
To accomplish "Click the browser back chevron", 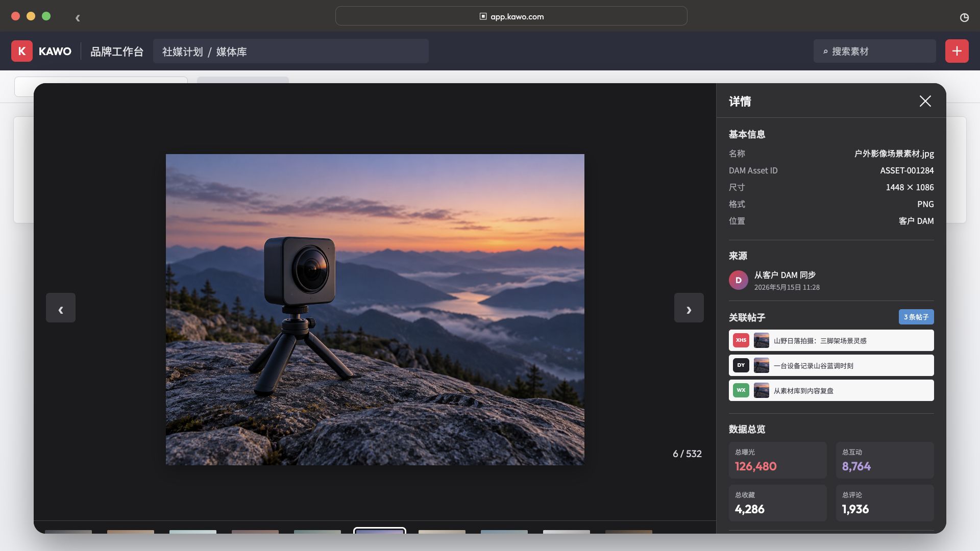I will (78, 18).
